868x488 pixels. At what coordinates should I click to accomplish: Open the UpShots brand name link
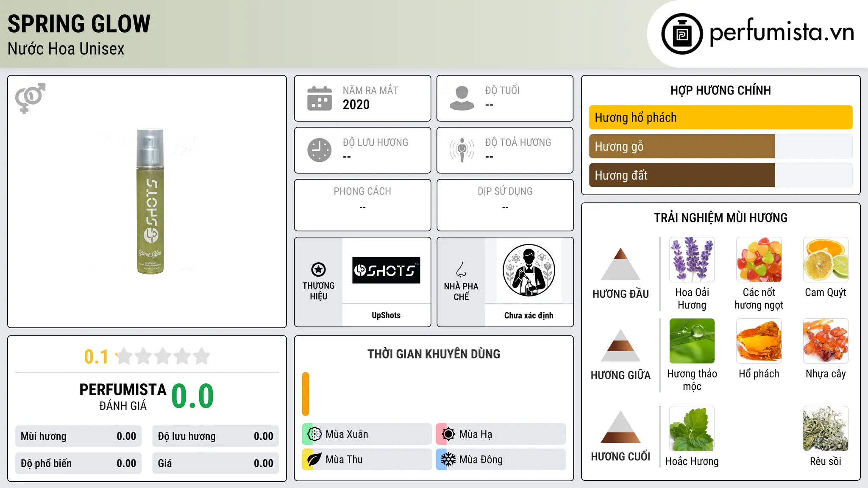pos(386,315)
